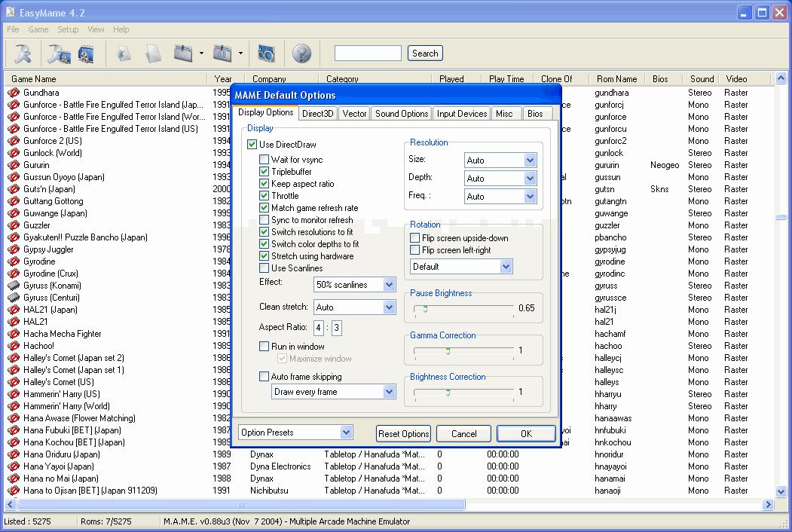Click the icon beside Hachoo!

coord(14,346)
